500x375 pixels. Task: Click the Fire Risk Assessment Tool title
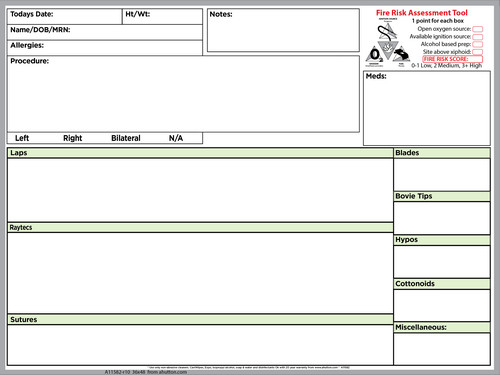click(x=422, y=13)
